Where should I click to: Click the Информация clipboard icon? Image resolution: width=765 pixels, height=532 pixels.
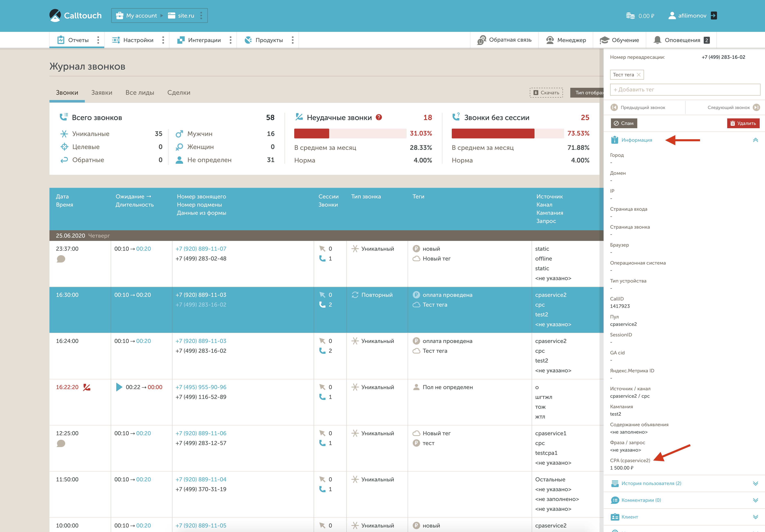pos(614,140)
